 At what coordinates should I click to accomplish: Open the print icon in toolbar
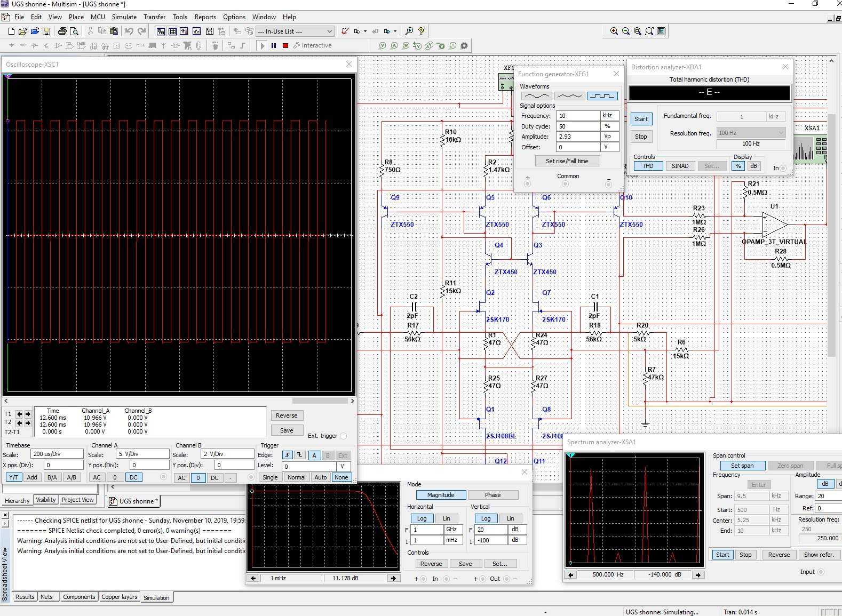[62, 31]
